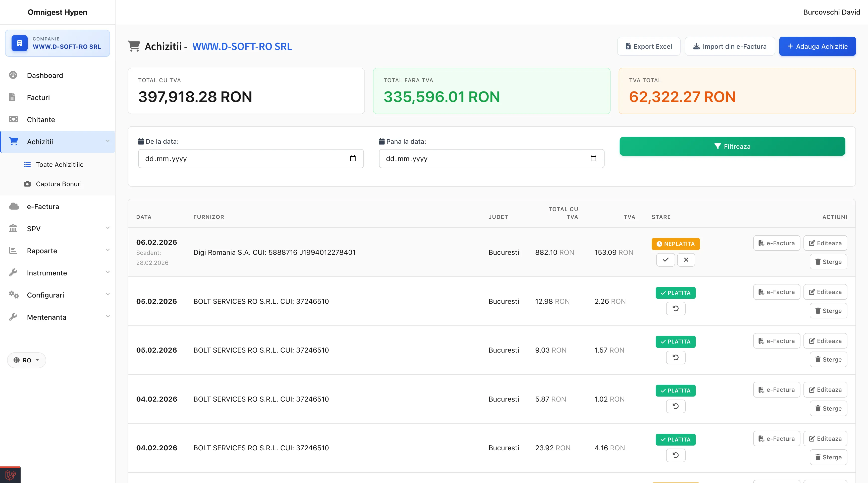Open the 'Pana la data' calendar picker icon
868x483 pixels.
(593, 158)
